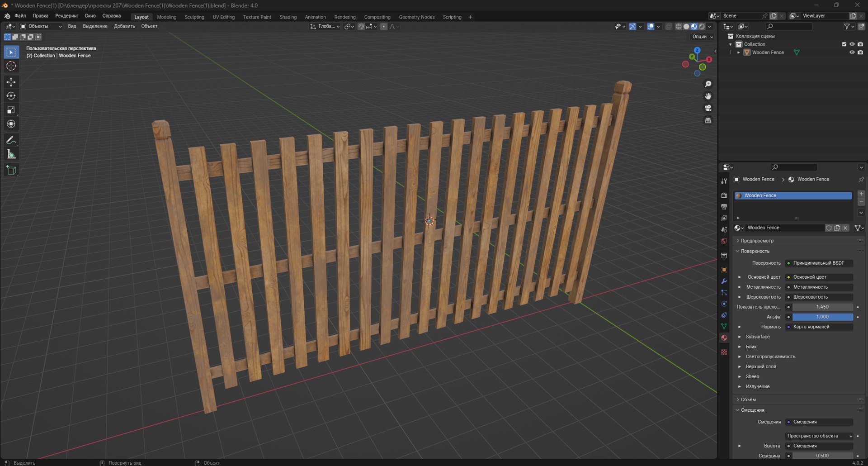
Task: Pick the Annotate pencil tool
Action: [11, 140]
